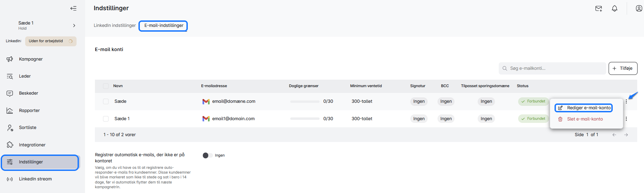Open three-dot menu for Sæde 1 row
644x193 pixels.
[626, 119]
